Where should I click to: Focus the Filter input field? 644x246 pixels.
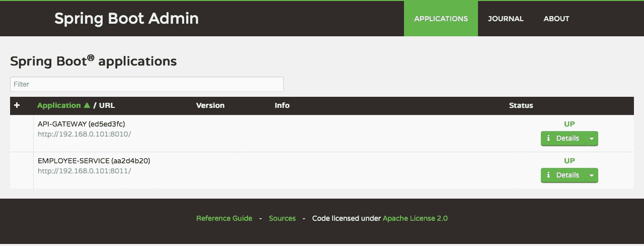(147, 84)
